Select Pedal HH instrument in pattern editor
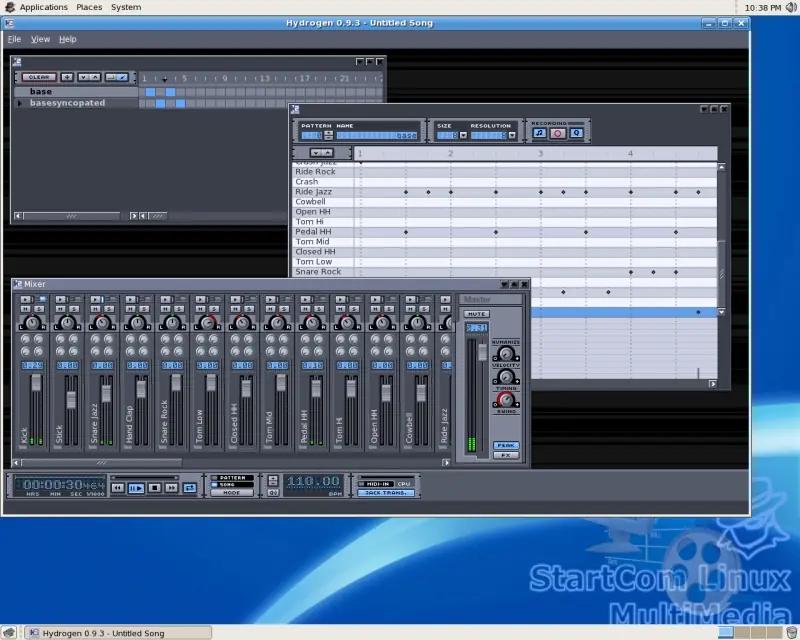The width and height of the screenshot is (800, 640). pyautogui.click(x=323, y=232)
